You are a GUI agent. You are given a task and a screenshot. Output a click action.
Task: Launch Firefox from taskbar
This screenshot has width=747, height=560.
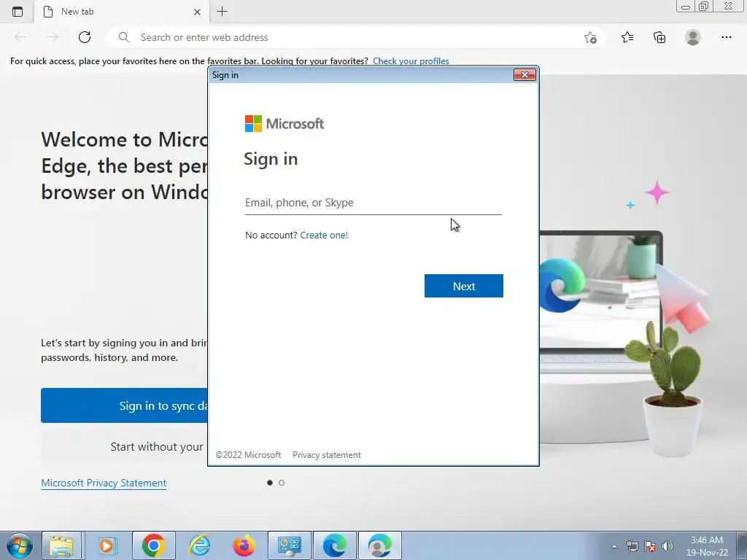click(244, 545)
